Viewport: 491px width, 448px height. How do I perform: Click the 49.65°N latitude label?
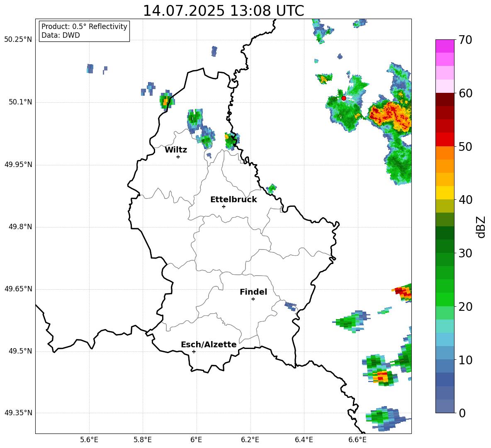[x=18, y=289]
